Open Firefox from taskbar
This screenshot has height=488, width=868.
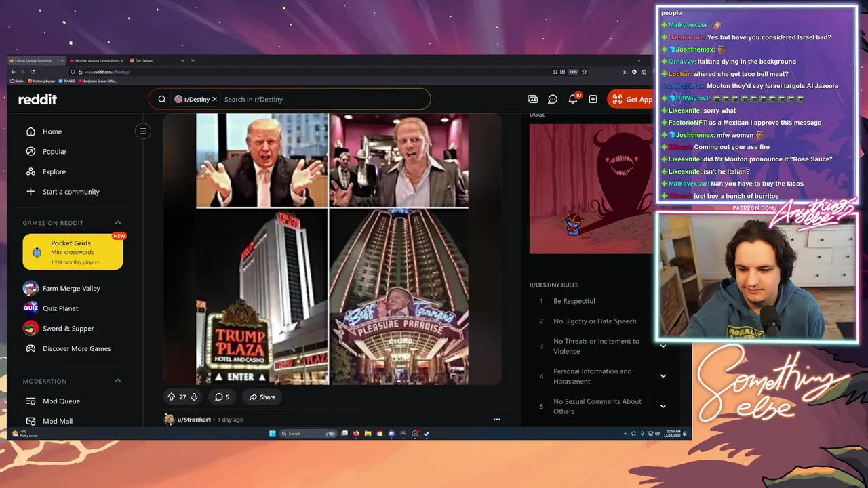(x=356, y=434)
